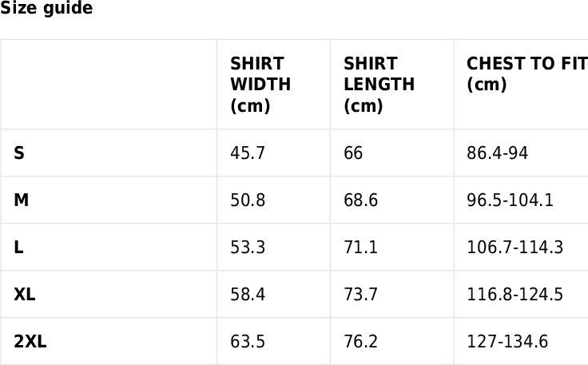The width and height of the screenshot is (588, 365).
Task: Select the SHIRT LENGTH (cm) column header
Action: [x=379, y=85]
